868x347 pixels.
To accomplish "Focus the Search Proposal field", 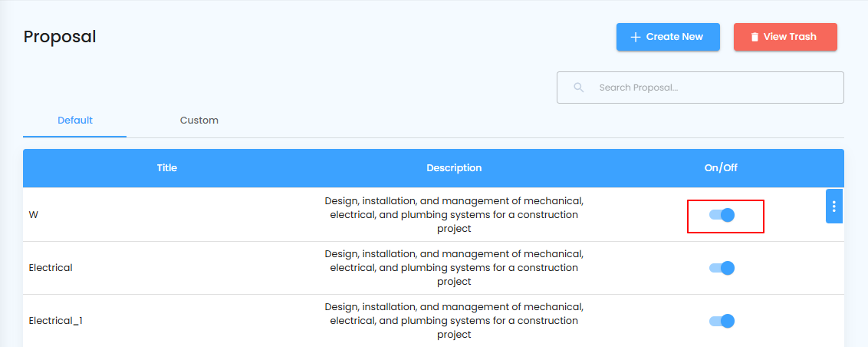I will click(x=713, y=88).
